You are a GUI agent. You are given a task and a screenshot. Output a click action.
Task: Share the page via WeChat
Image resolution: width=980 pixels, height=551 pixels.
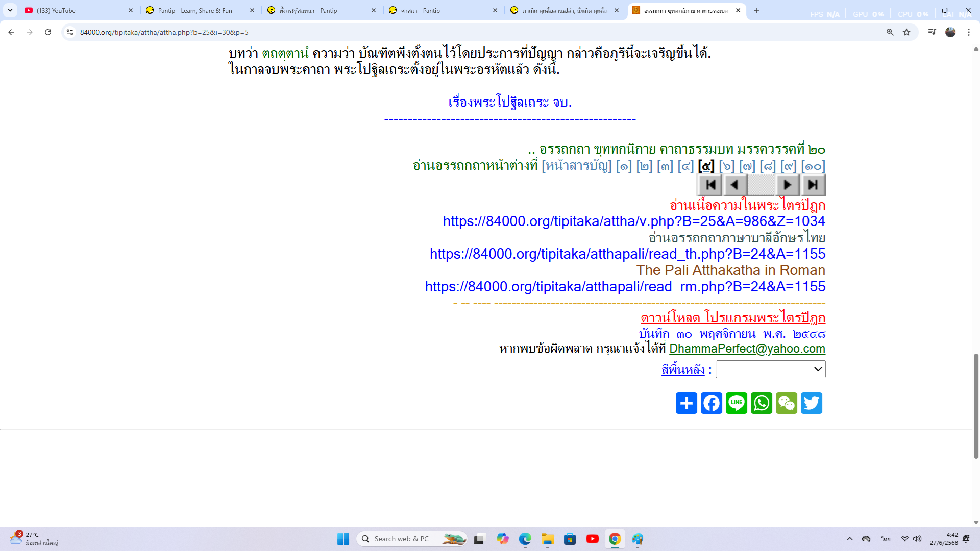[787, 403]
